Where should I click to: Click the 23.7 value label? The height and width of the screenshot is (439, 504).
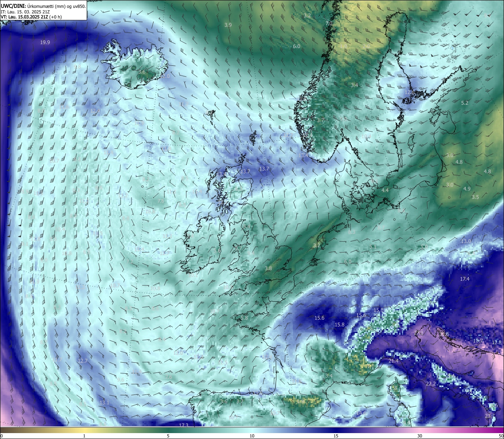490,416
